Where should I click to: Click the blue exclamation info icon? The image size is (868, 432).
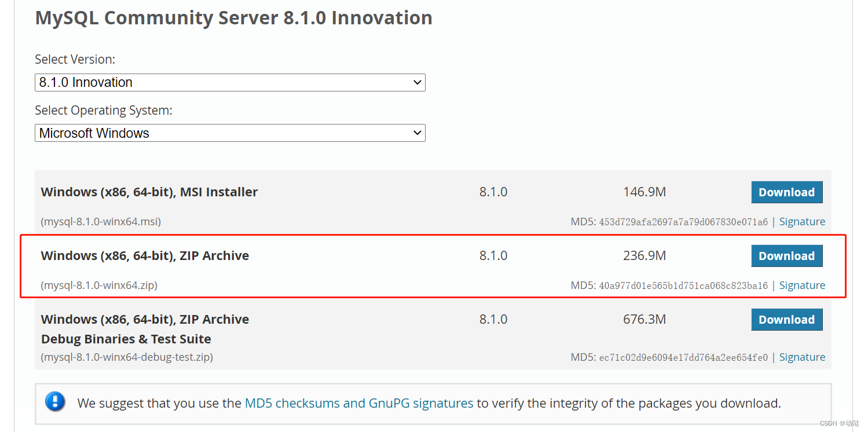coord(56,402)
